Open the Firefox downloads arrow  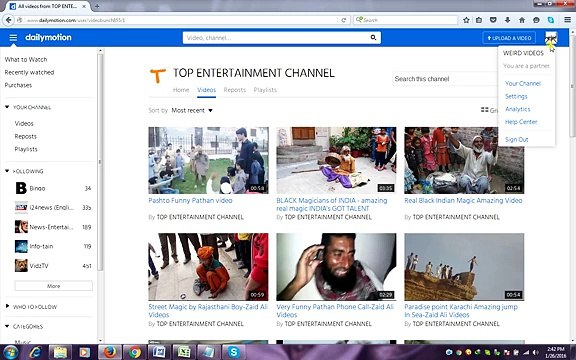pyautogui.click(x=507, y=20)
